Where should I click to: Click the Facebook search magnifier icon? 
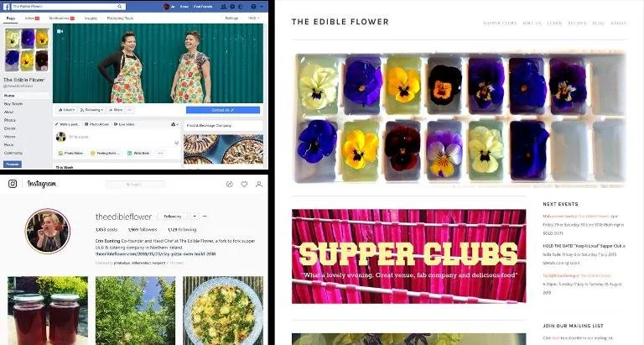pos(120,7)
